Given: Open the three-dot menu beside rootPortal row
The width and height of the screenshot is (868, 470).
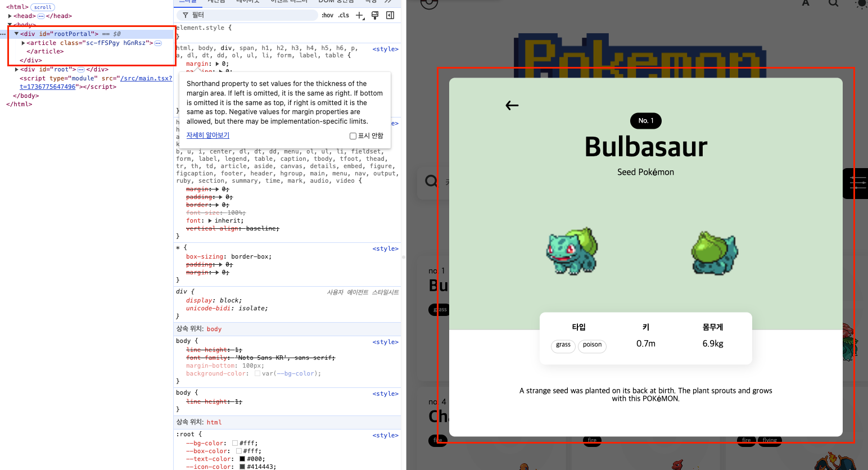Looking at the screenshot, I should [3, 34].
